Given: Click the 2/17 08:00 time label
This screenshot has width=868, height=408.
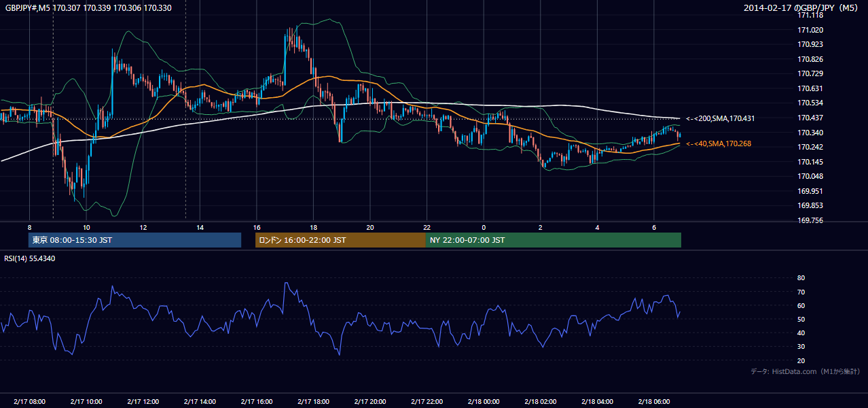Looking at the screenshot, I should click(x=29, y=402).
